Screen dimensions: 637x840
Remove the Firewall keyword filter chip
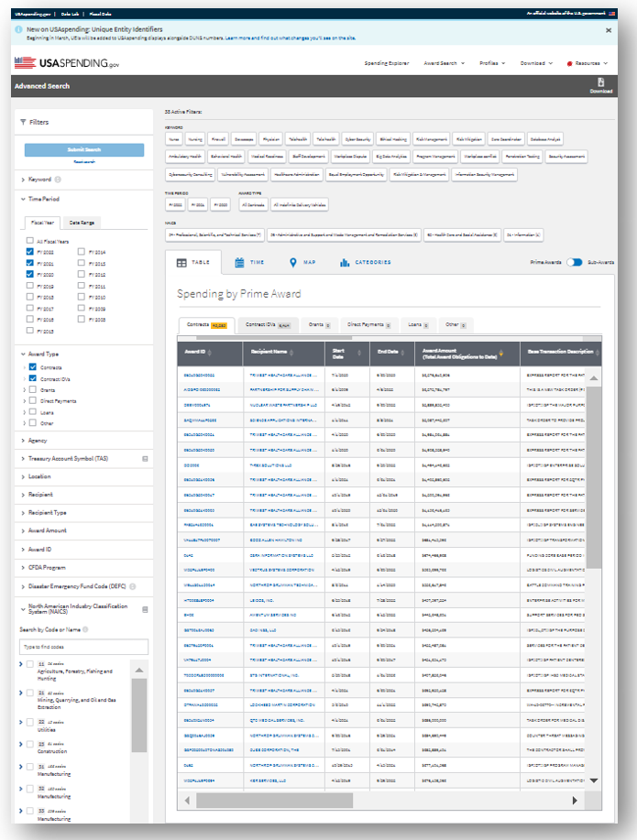(218, 139)
